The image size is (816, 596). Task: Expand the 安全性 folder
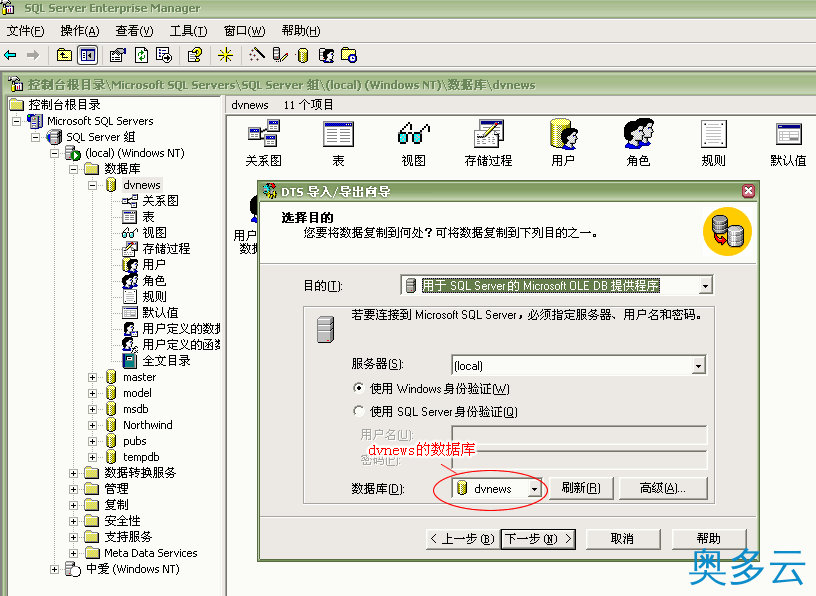pyautogui.click(x=73, y=521)
